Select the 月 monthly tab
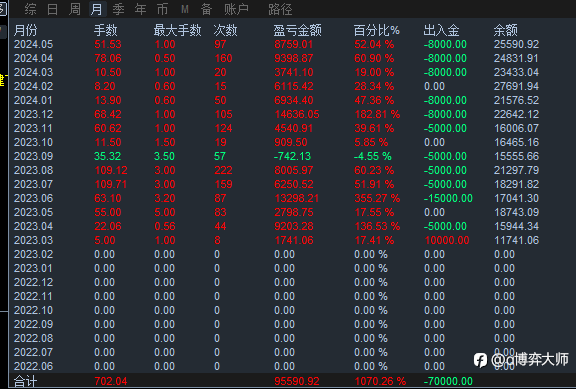The height and width of the screenshot is (389, 576). coord(97,9)
